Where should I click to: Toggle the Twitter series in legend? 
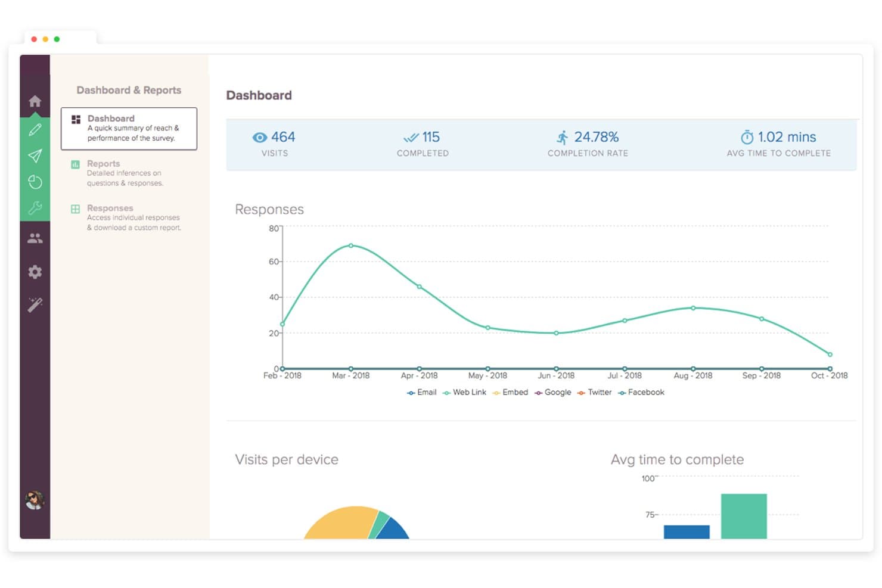tap(594, 393)
